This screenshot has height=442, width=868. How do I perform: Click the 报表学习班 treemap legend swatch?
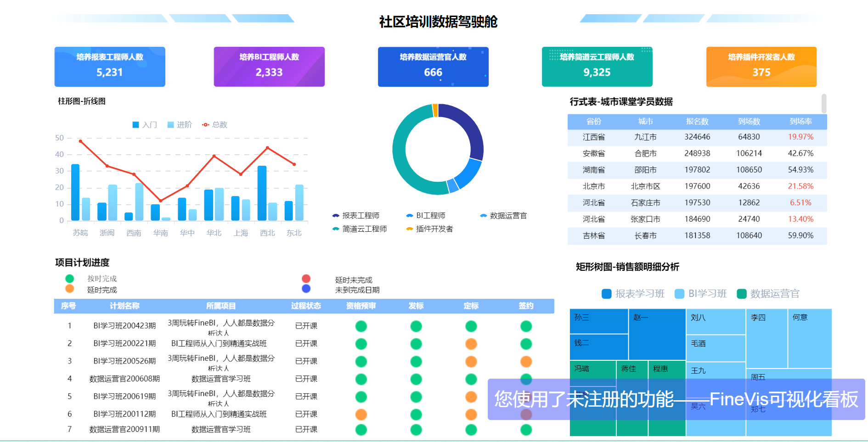pyautogui.click(x=607, y=294)
